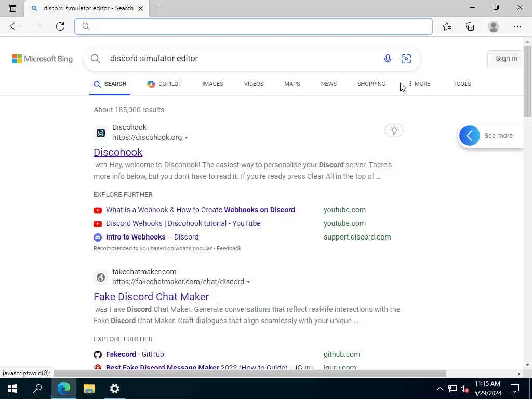Open the Collections icon

click(x=470, y=26)
